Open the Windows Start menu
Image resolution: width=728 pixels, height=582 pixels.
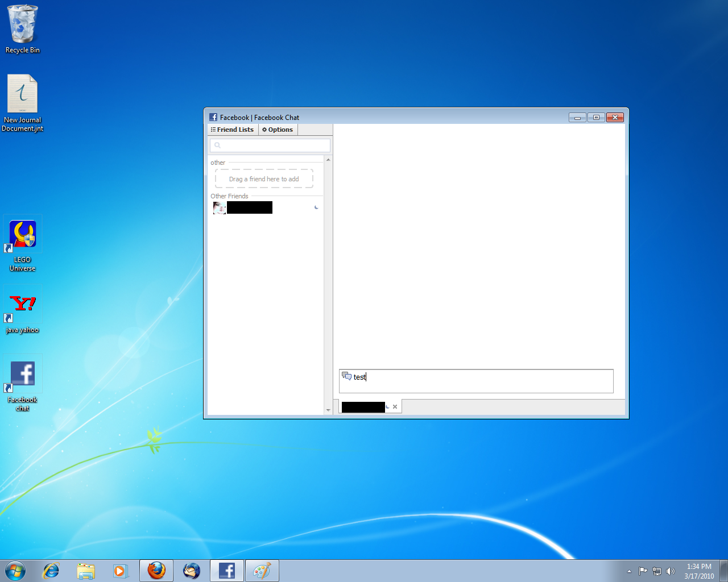click(x=15, y=571)
